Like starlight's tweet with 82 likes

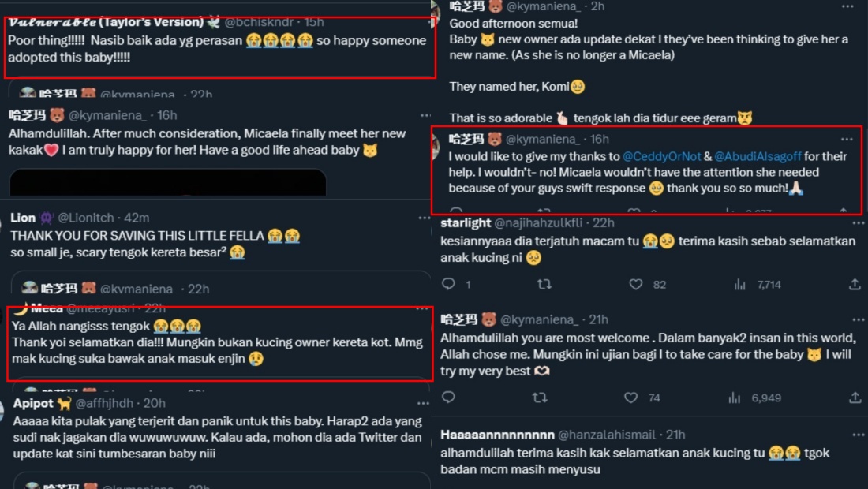[636, 284]
